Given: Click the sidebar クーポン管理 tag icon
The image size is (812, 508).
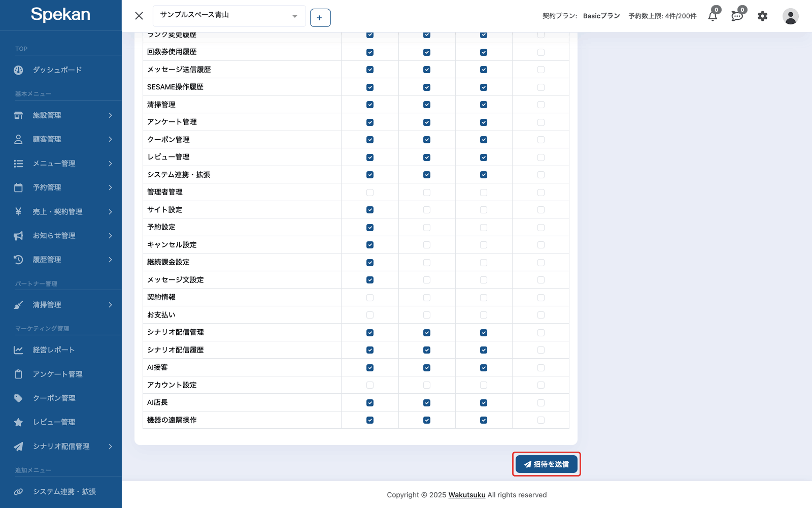Looking at the screenshot, I should pos(18,398).
